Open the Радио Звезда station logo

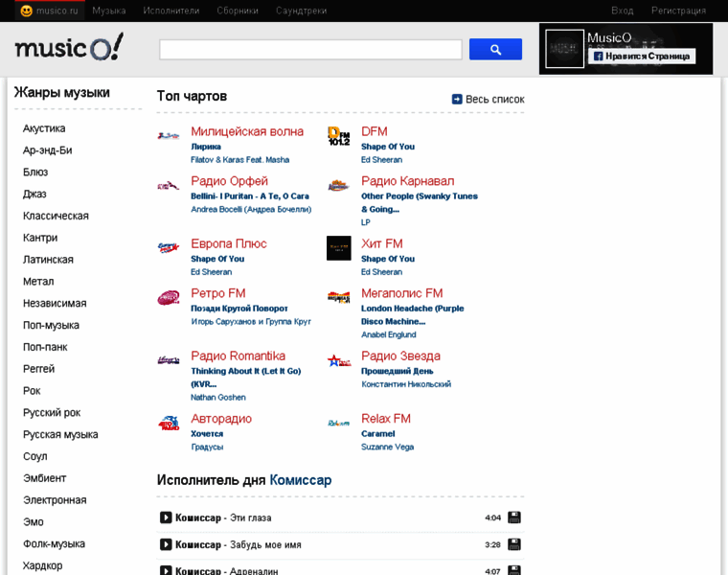339,360
